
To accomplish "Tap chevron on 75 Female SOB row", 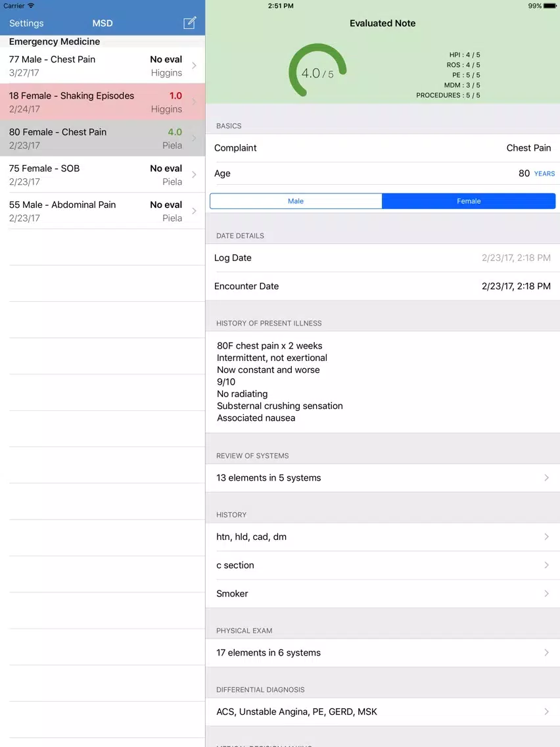I will (x=195, y=174).
